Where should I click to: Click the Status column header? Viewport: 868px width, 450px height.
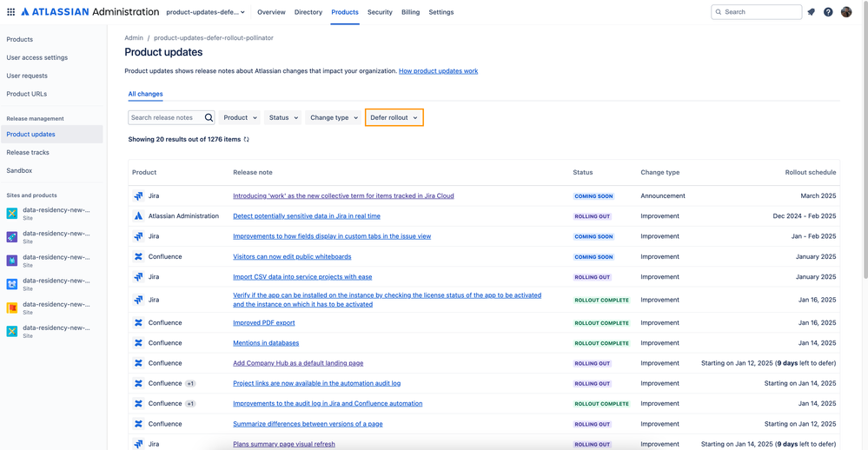(583, 172)
